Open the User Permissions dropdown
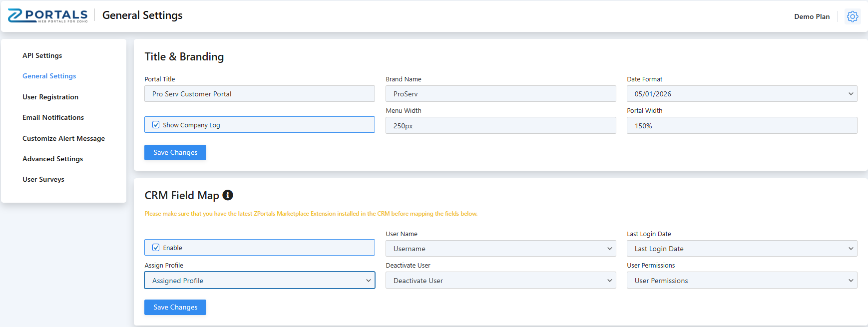 point(742,281)
